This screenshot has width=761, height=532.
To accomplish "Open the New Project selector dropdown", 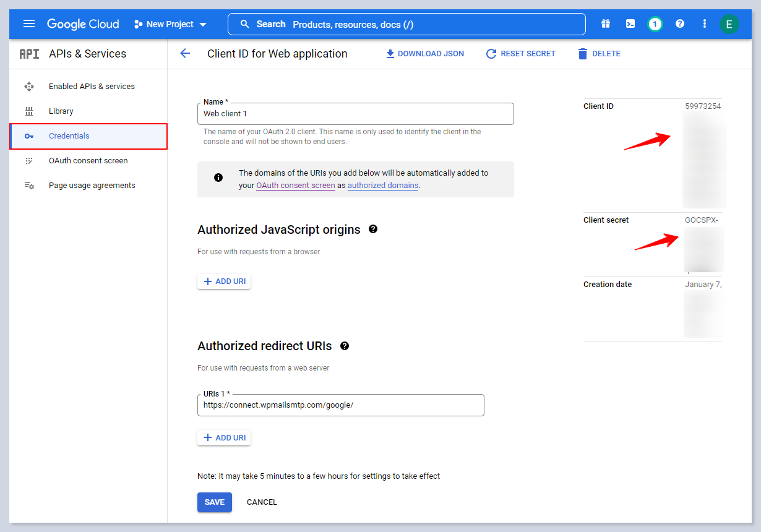I will (171, 24).
